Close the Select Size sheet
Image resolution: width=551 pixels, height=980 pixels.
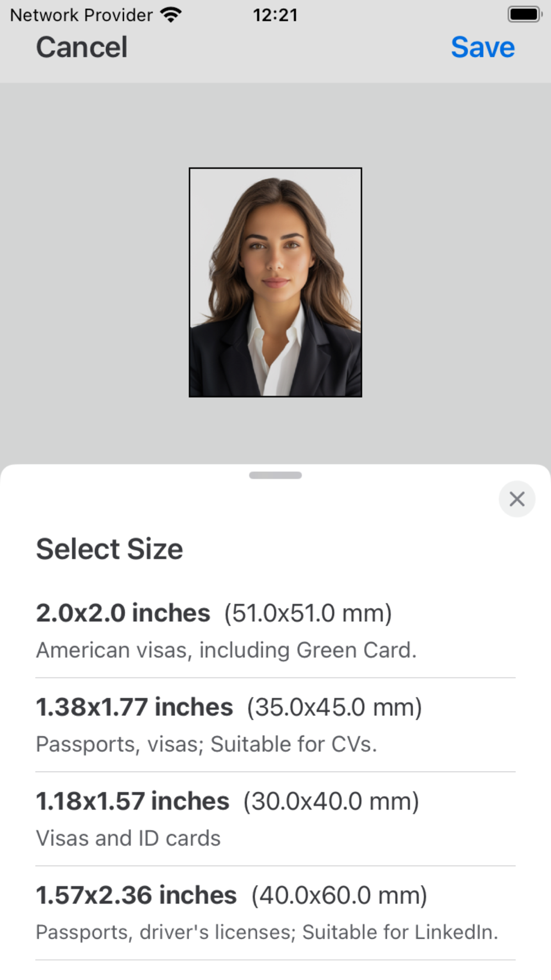pos(516,499)
